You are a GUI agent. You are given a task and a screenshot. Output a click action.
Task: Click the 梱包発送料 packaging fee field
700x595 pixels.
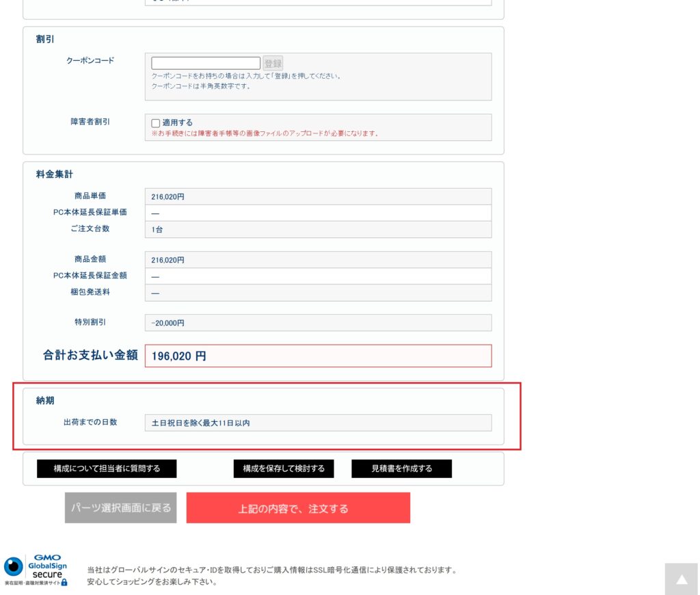pyautogui.click(x=317, y=292)
